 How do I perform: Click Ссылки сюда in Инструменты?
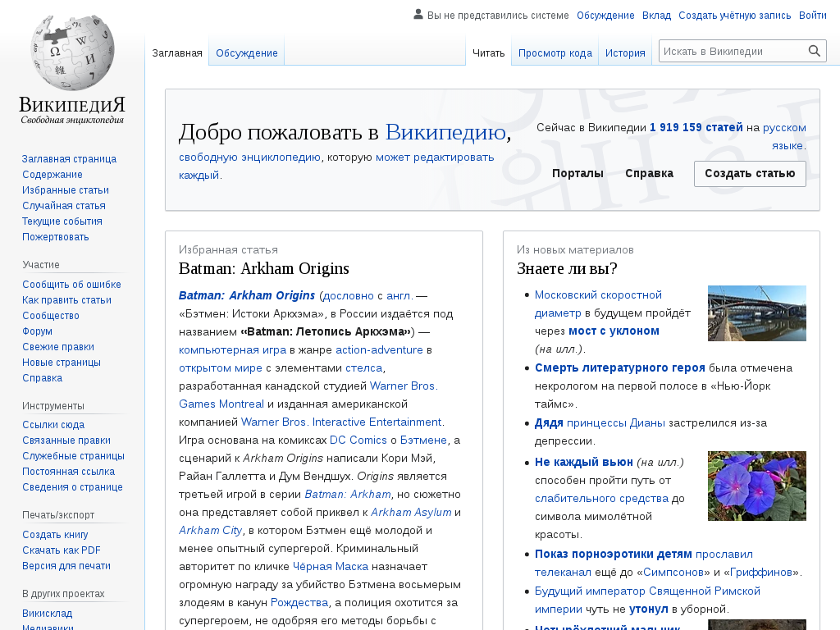pyautogui.click(x=53, y=425)
